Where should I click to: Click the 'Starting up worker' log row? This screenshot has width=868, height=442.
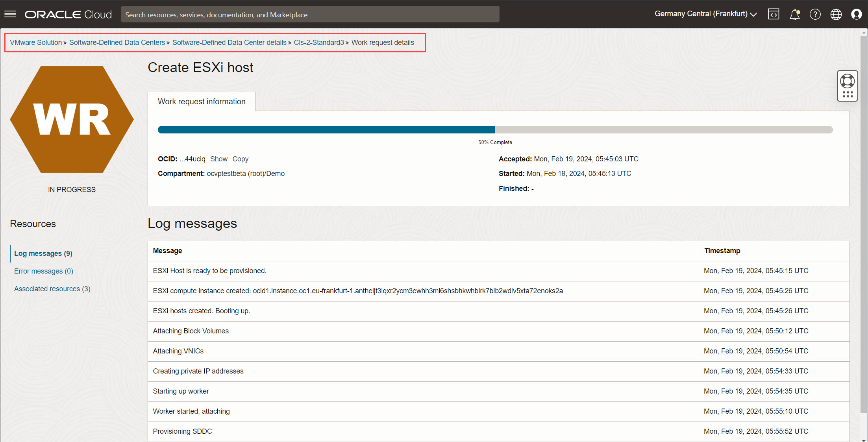[498, 391]
